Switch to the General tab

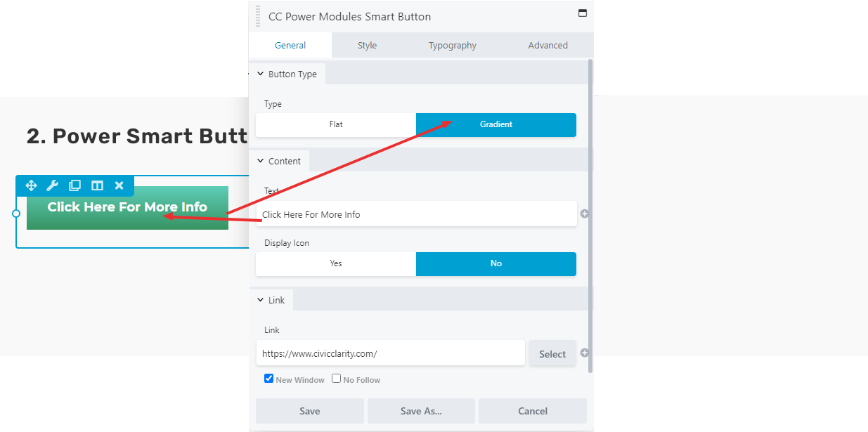[x=290, y=45]
